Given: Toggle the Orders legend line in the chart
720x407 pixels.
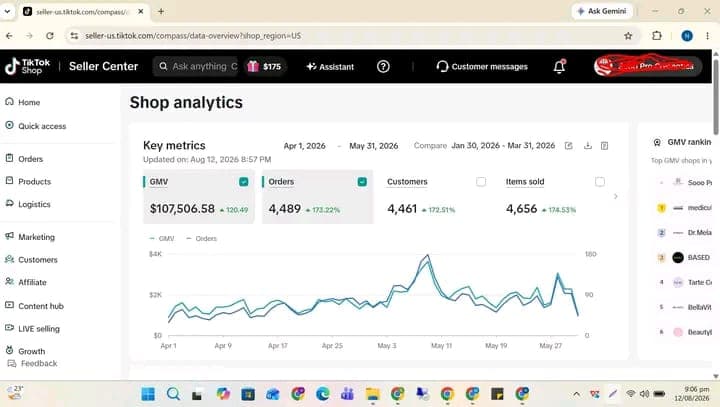Looking at the screenshot, I should coord(201,238).
